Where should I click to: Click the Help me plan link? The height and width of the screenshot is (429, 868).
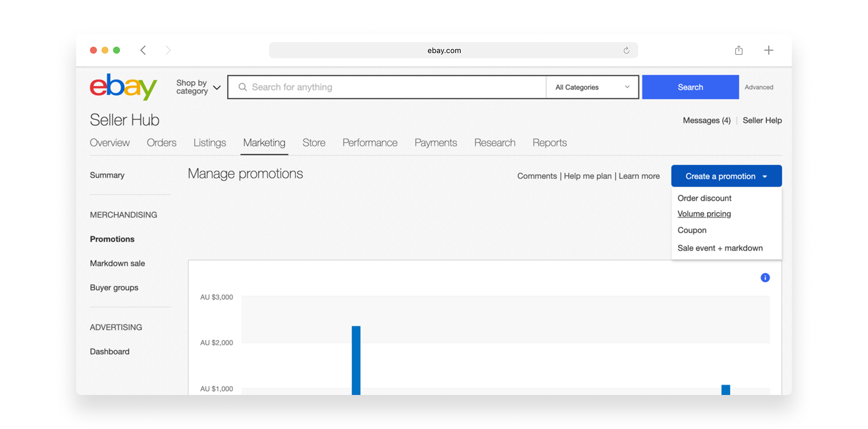pos(588,176)
